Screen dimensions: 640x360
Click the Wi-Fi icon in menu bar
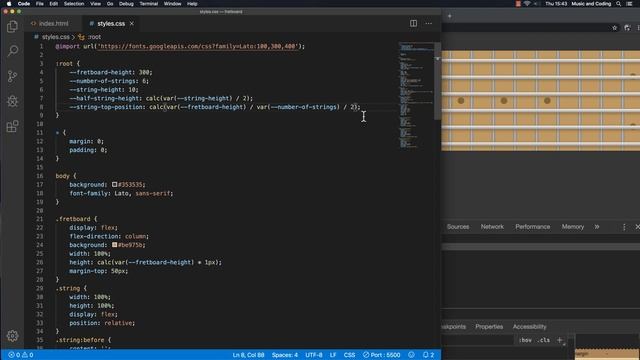coord(527,4)
